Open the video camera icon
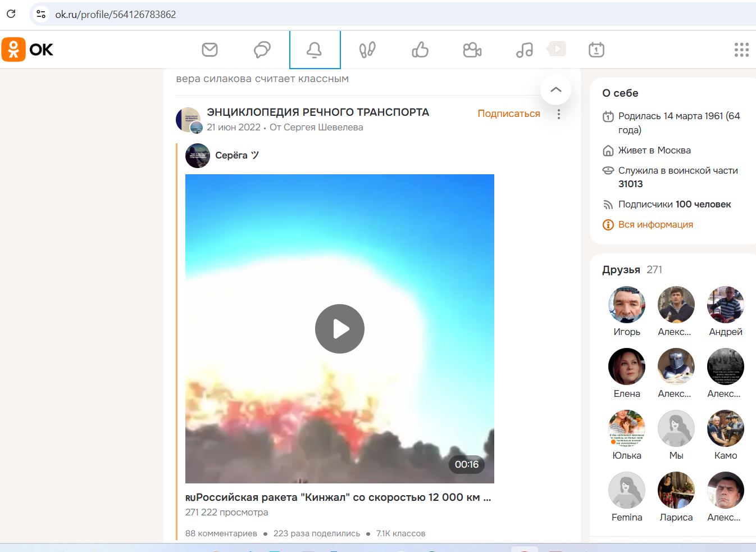The image size is (756, 552). point(472,50)
